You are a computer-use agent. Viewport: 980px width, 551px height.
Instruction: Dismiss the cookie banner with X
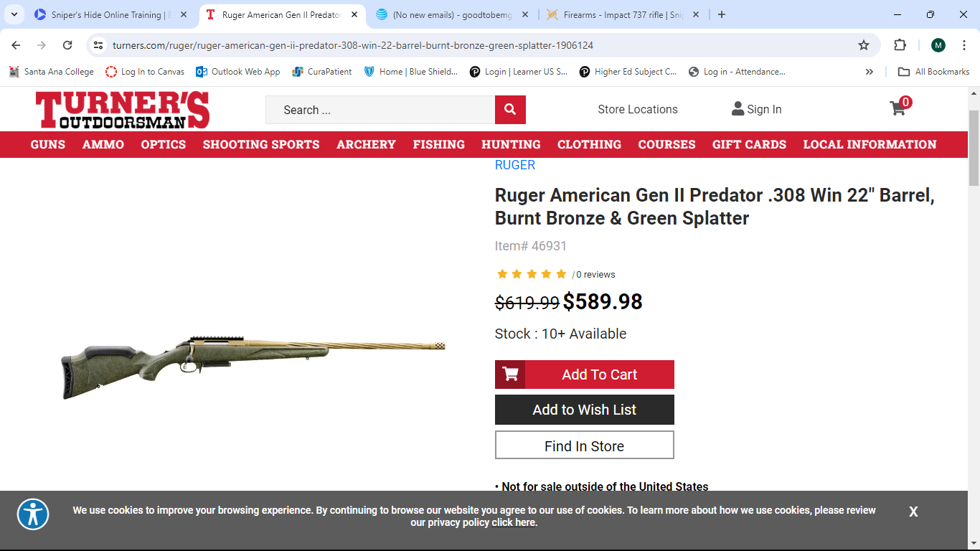coord(913,512)
